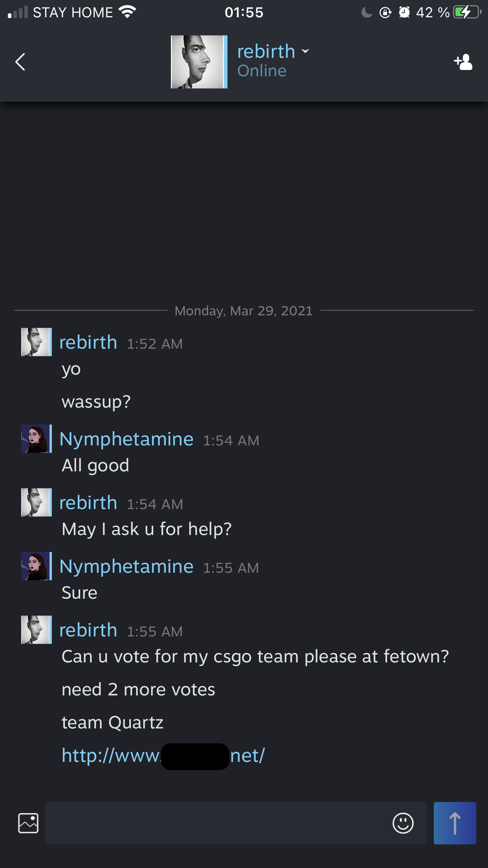Tap the back arrow icon
This screenshot has width=488, height=868.
pos(20,62)
